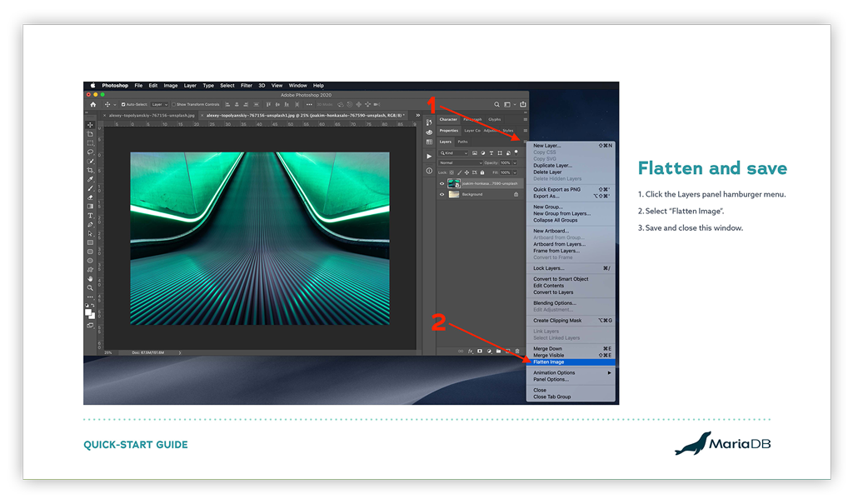Open the Normal blend mode dropdown
Screen dimensions: 853x504
coord(461,162)
